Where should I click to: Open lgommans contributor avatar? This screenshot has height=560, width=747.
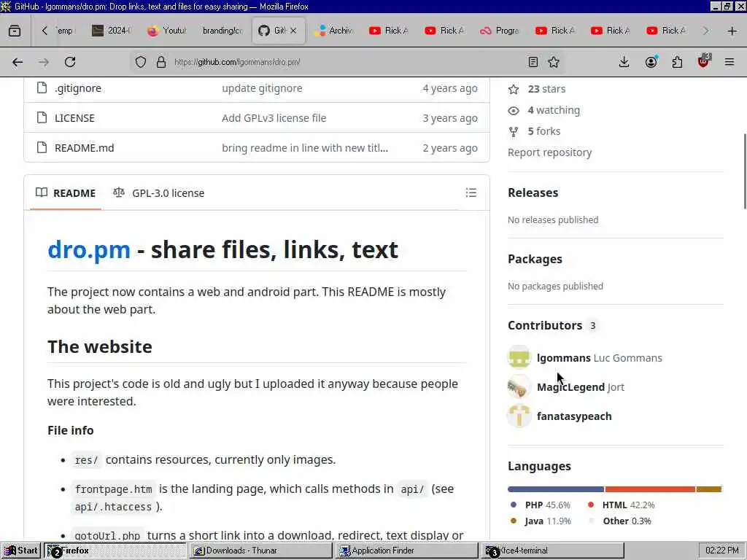click(519, 357)
